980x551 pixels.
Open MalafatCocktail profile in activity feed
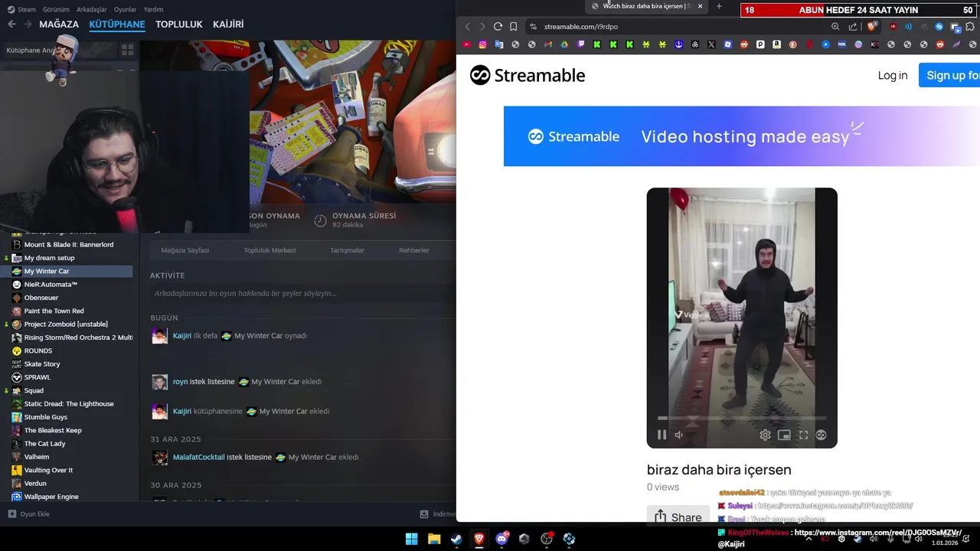pos(199,457)
